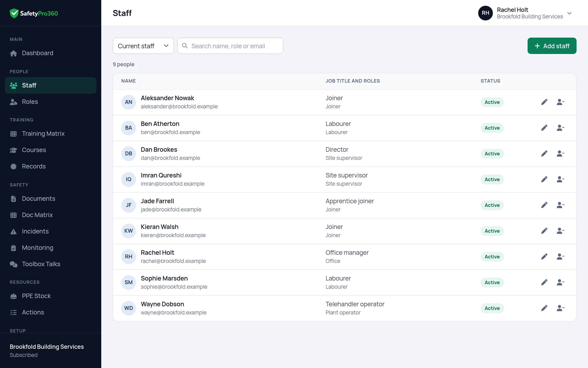
Task: Click Sophie Marsden's name
Action: coord(164,278)
